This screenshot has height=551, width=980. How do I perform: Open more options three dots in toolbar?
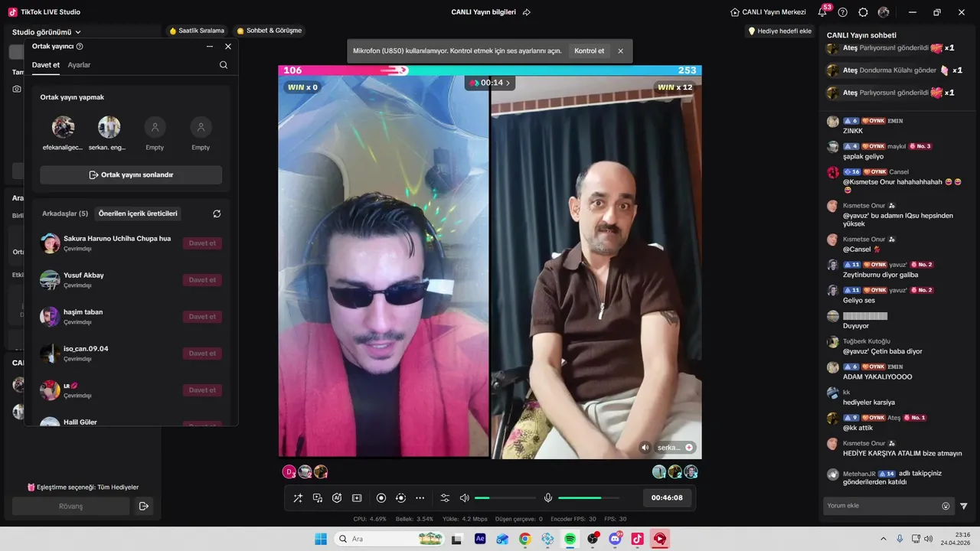coord(420,498)
